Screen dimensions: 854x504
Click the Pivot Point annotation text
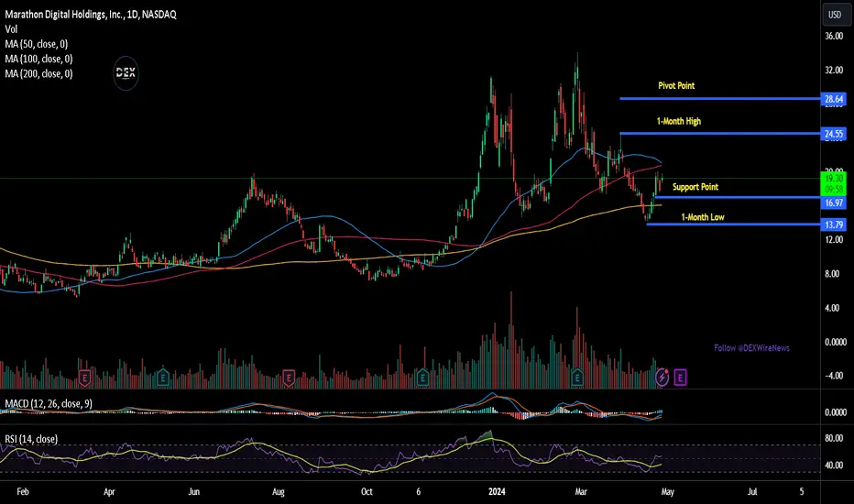tap(676, 85)
